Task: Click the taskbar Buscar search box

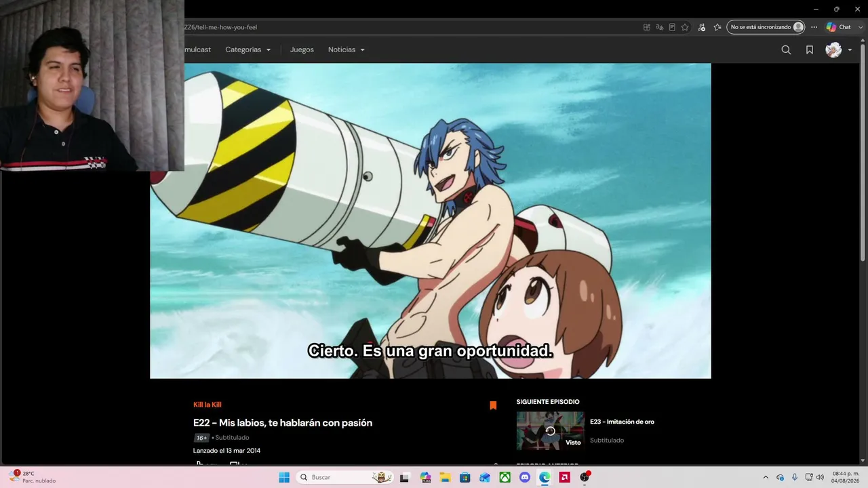Action: point(344,477)
